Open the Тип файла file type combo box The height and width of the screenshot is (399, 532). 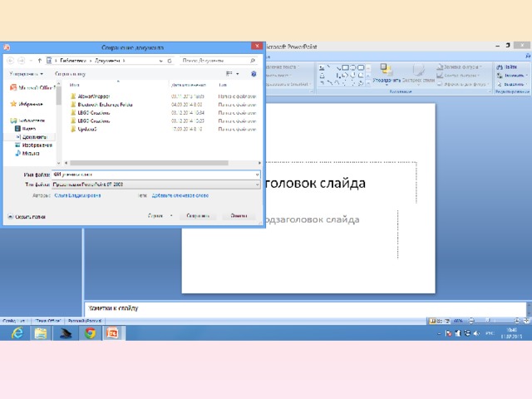[155, 185]
